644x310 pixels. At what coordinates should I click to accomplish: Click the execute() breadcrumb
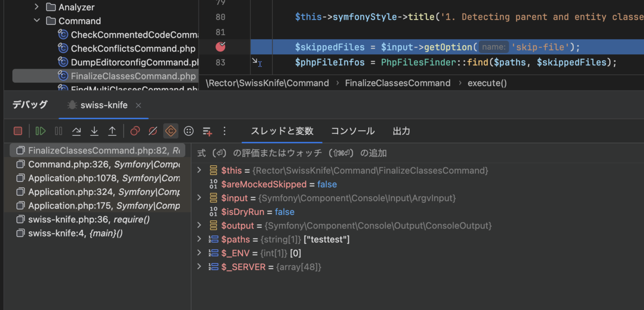(487, 83)
